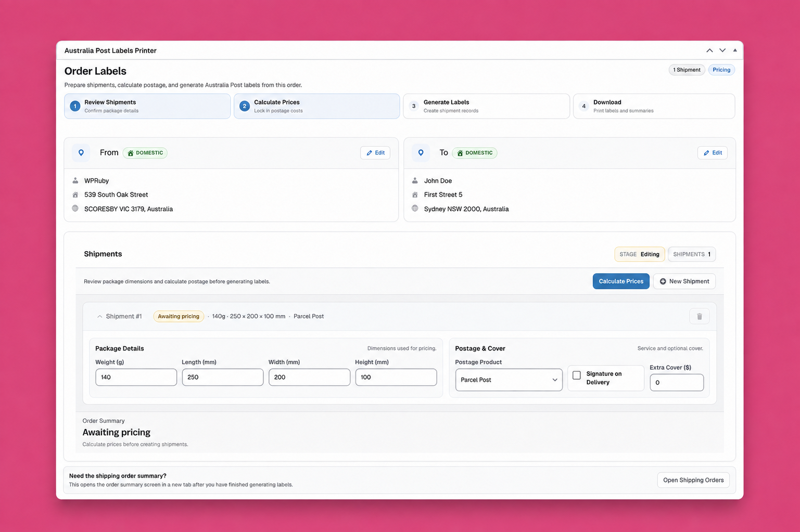Click the globe icon beside SCORESBY VIC 3179
The image size is (800, 532).
point(75,209)
